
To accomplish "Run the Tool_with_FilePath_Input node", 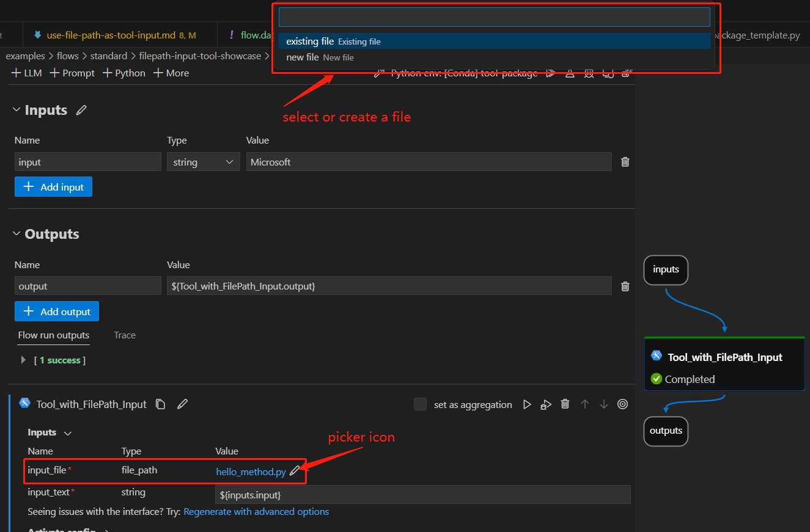I will [527, 404].
